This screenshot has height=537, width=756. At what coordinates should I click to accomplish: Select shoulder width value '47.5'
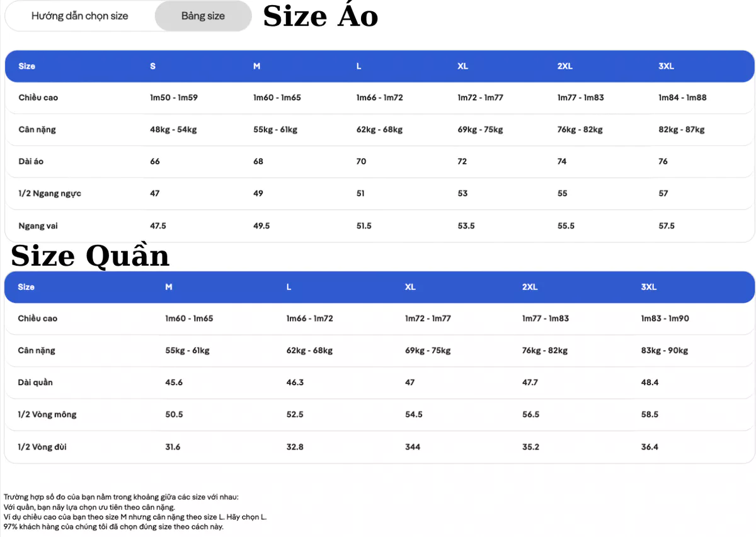(x=158, y=225)
